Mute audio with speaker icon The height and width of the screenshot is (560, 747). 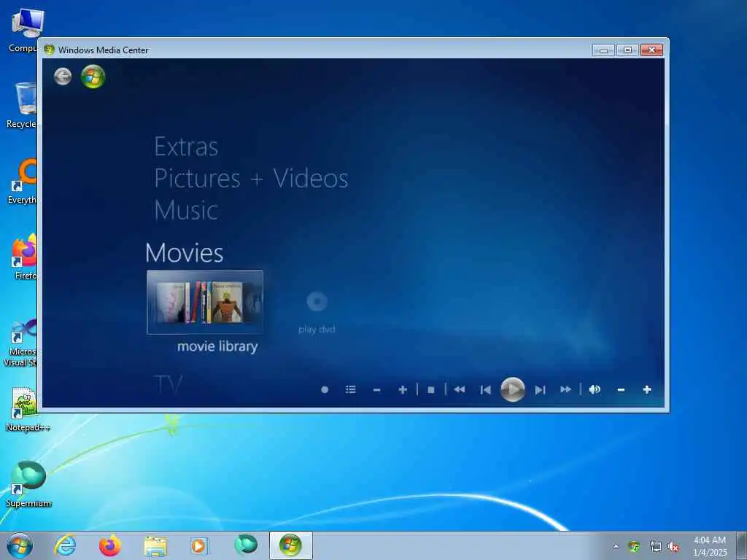click(x=595, y=389)
